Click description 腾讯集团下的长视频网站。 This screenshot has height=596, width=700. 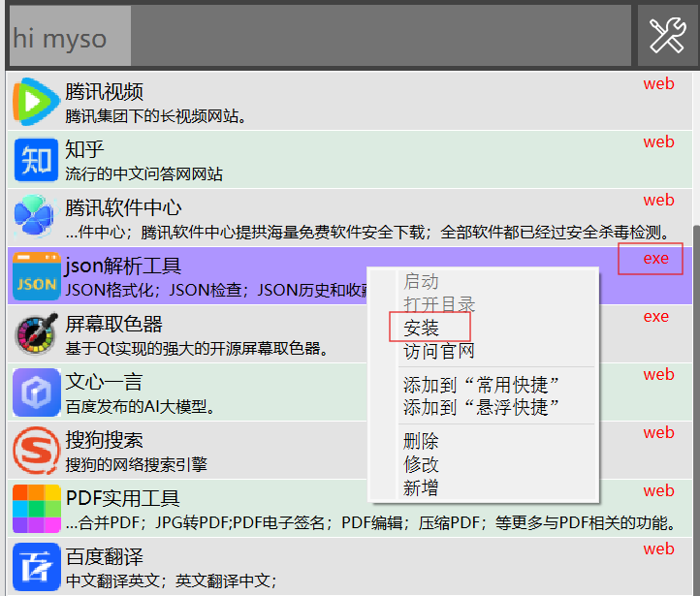pos(156,116)
